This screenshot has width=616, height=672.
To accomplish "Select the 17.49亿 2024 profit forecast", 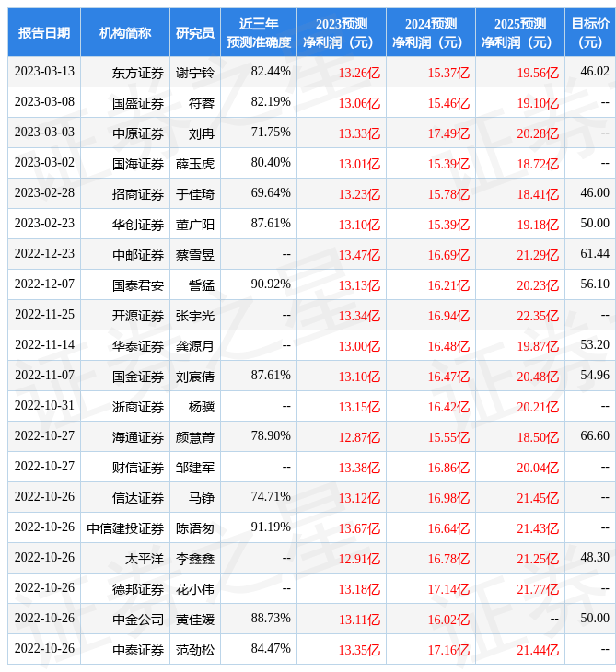I will [x=448, y=133].
